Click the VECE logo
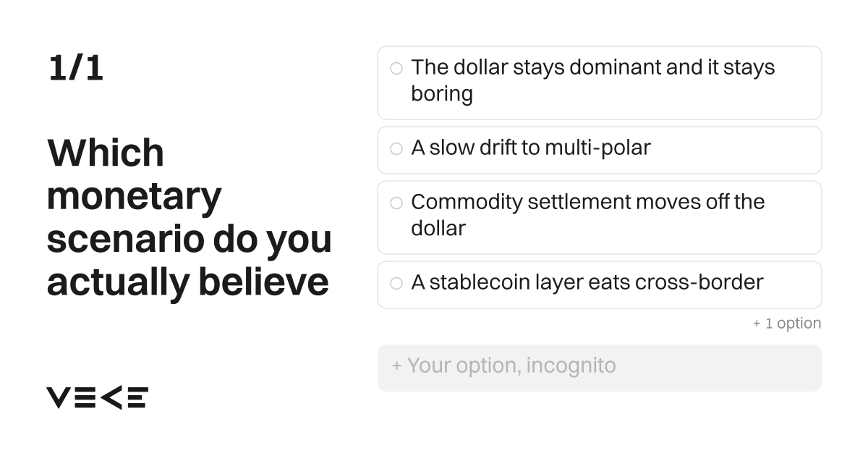The image size is (868, 456). (x=98, y=397)
